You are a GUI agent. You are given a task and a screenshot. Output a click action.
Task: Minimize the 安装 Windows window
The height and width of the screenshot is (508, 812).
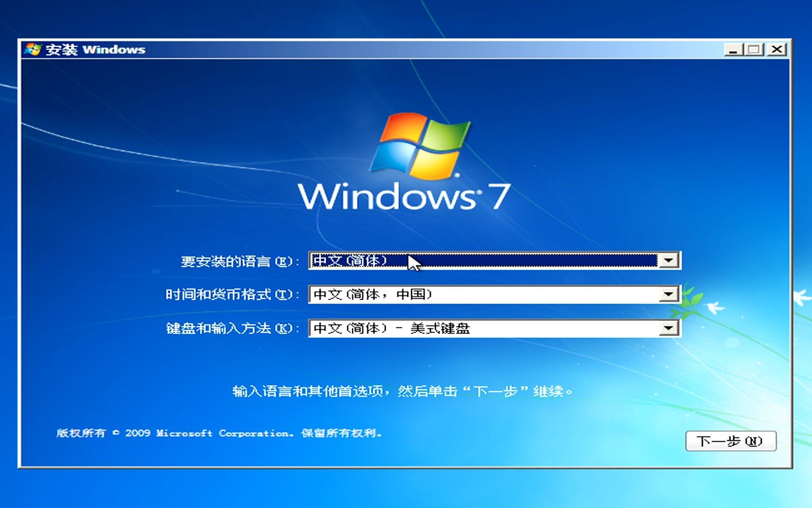click(x=734, y=50)
